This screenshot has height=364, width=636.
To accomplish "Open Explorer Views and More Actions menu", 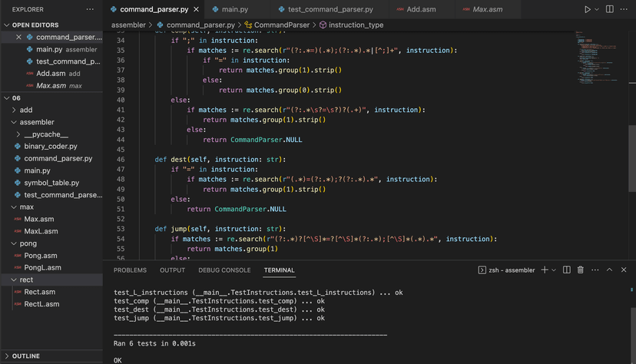I will 90,9.
